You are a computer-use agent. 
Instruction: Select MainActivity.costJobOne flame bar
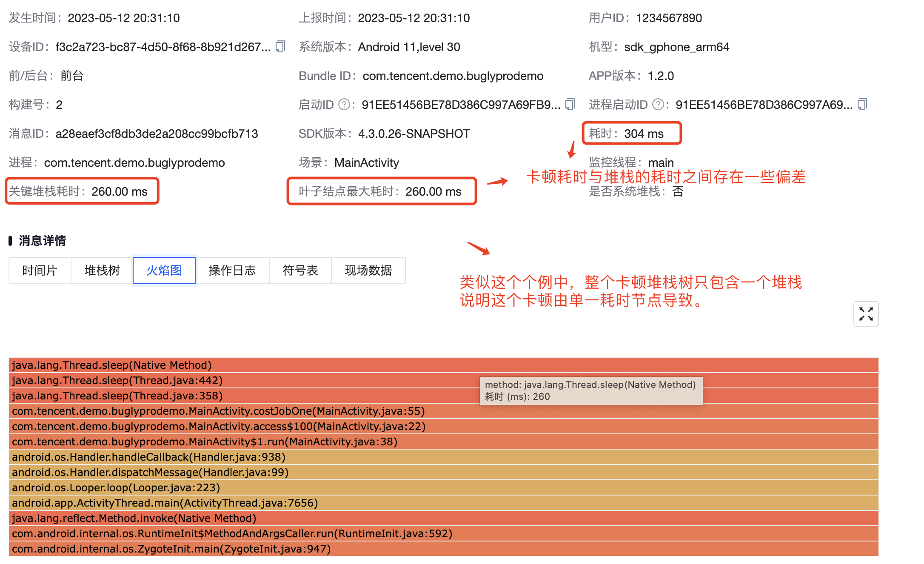(x=444, y=411)
